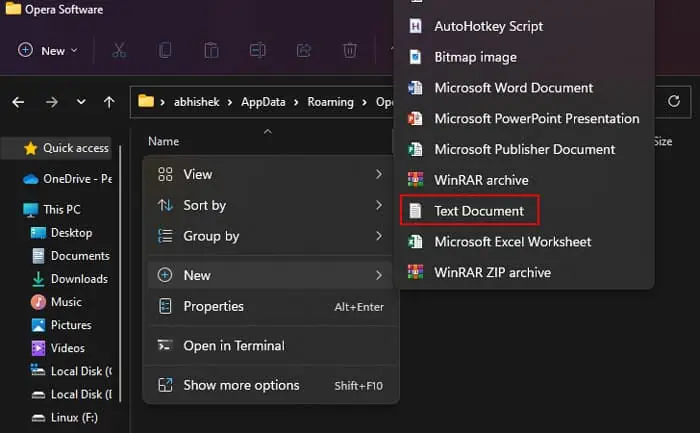Sort by the Name column header
The image size is (700, 433).
163,142
